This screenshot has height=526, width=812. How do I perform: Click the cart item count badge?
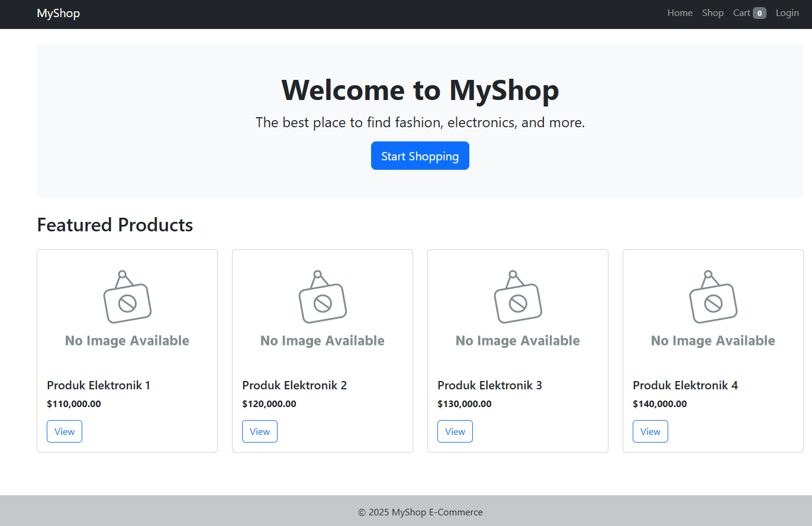pyautogui.click(x=758, y=12)
